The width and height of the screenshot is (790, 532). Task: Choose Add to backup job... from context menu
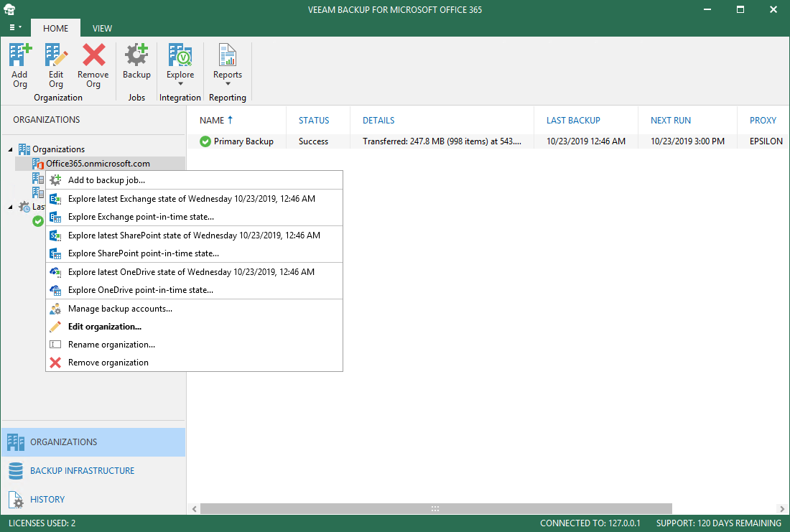(195, 180)
